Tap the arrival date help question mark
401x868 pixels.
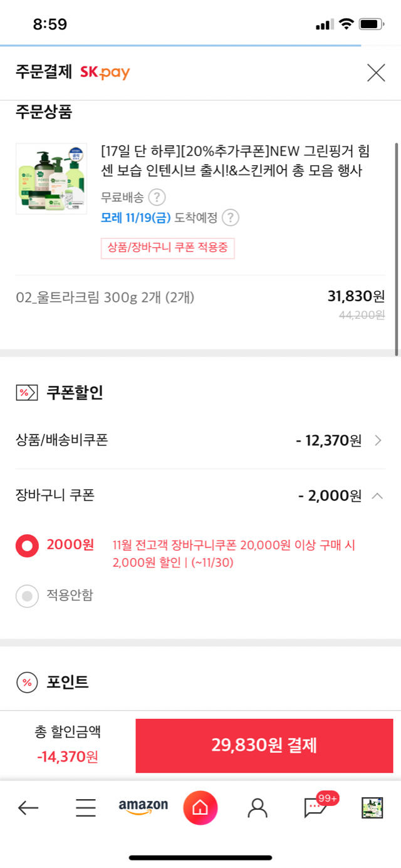231,218
